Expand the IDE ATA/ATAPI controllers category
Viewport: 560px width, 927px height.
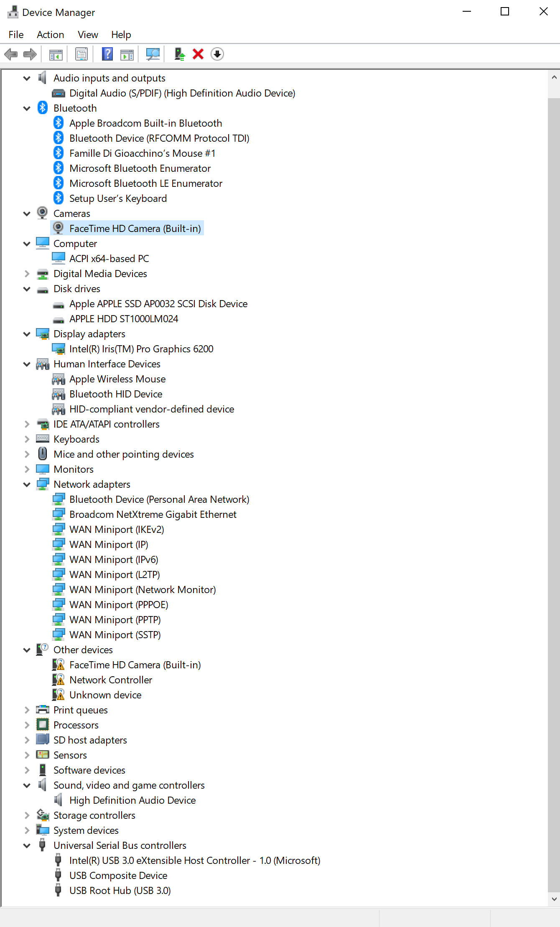[x=27, y=424]
